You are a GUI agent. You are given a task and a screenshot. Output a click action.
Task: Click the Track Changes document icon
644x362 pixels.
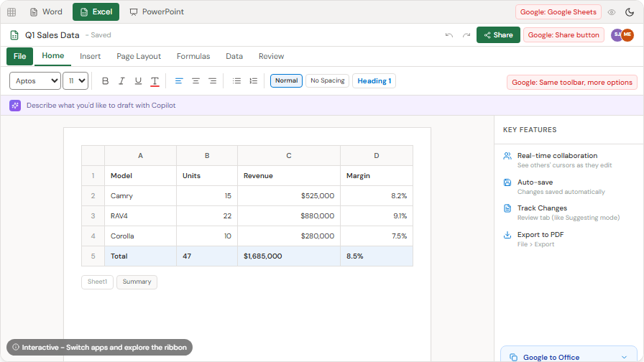point(507,208)
